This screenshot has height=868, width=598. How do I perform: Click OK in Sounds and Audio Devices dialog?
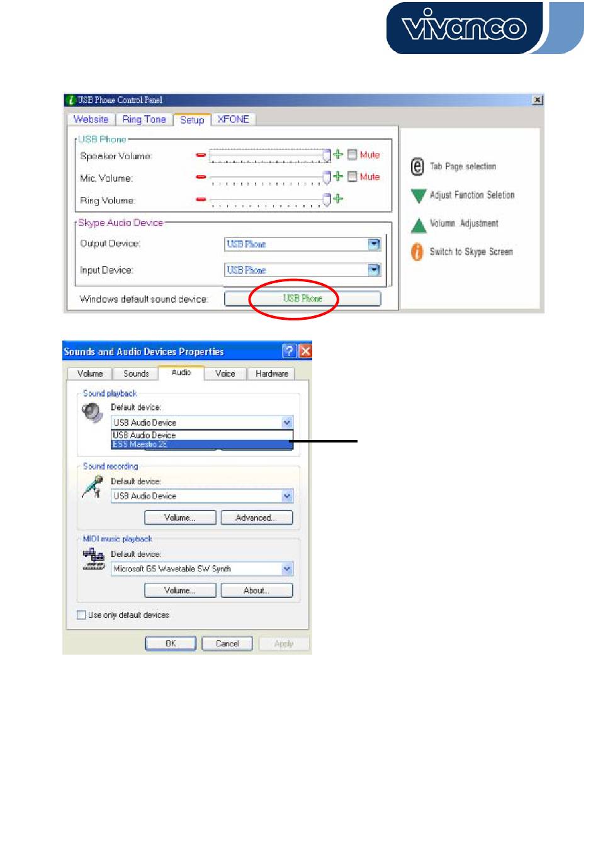tap(171, 644)
